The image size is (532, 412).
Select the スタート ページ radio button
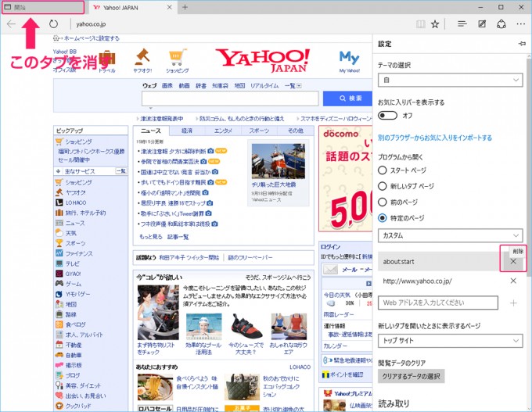383,170
